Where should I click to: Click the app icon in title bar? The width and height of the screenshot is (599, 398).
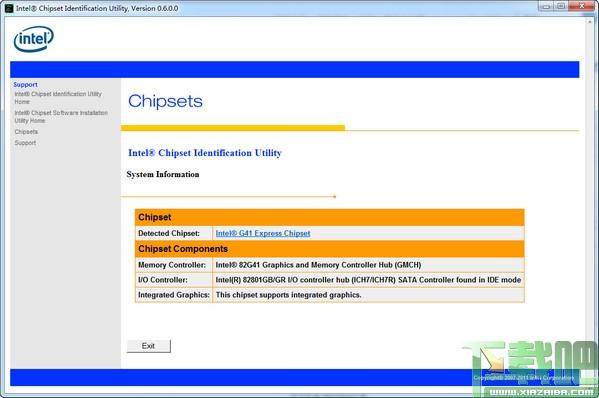click(9, 8)
